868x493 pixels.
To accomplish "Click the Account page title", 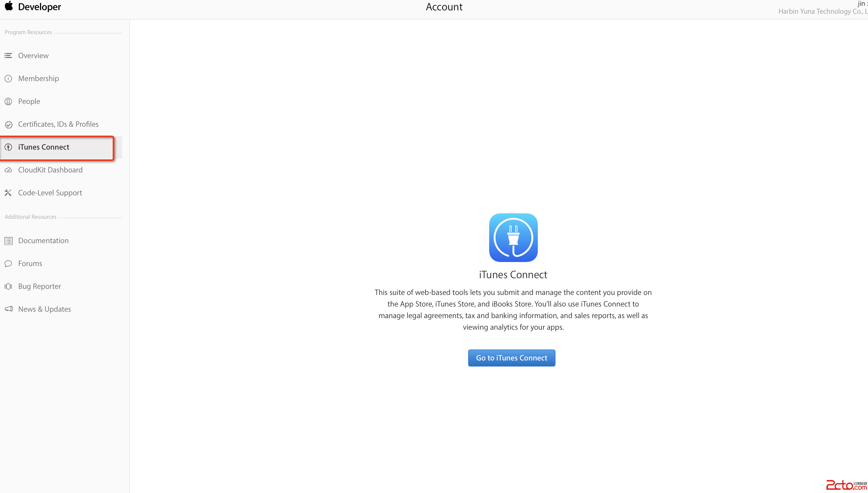I will 444,7.
